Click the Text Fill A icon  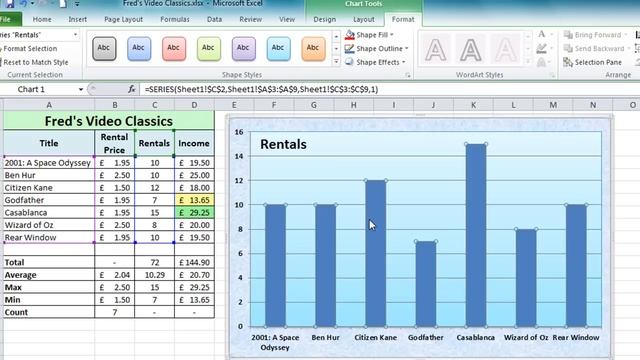[542, 35]
